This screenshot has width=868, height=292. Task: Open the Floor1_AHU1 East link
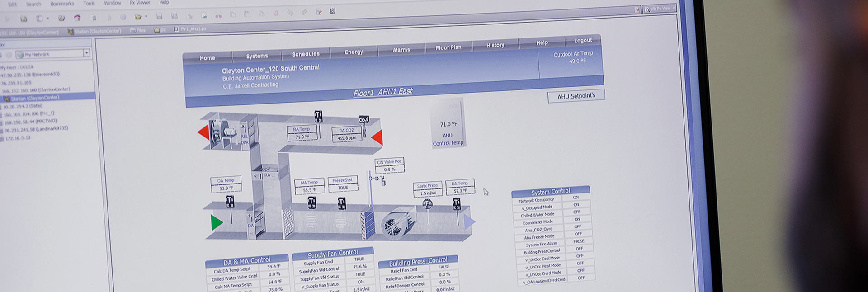point(383,92)
